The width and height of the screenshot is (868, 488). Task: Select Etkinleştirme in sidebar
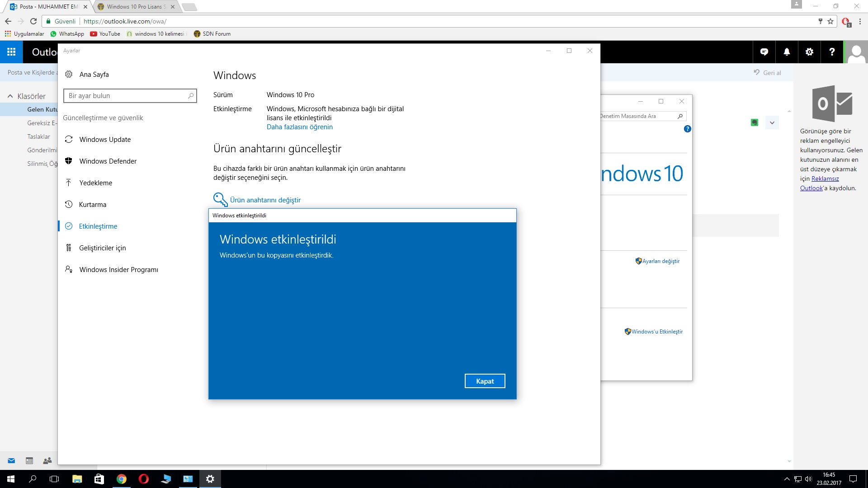point(98,226)
